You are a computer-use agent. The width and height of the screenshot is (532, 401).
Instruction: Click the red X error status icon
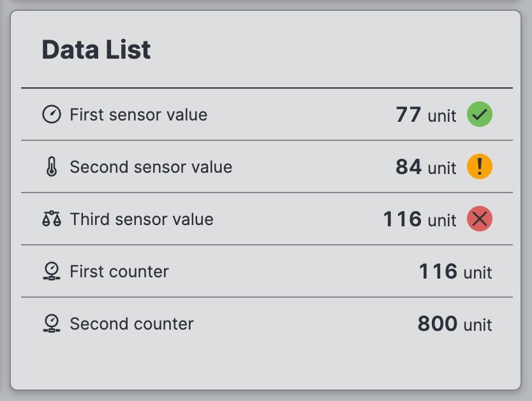[x=480, y=219]
